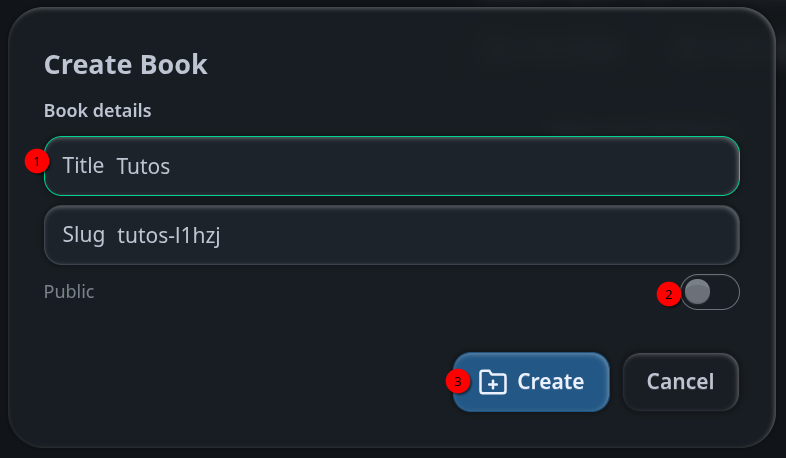Screen dimensions: 786x458
Task: Cancel the Create Book dialog
Action: [x=681, y=382]
